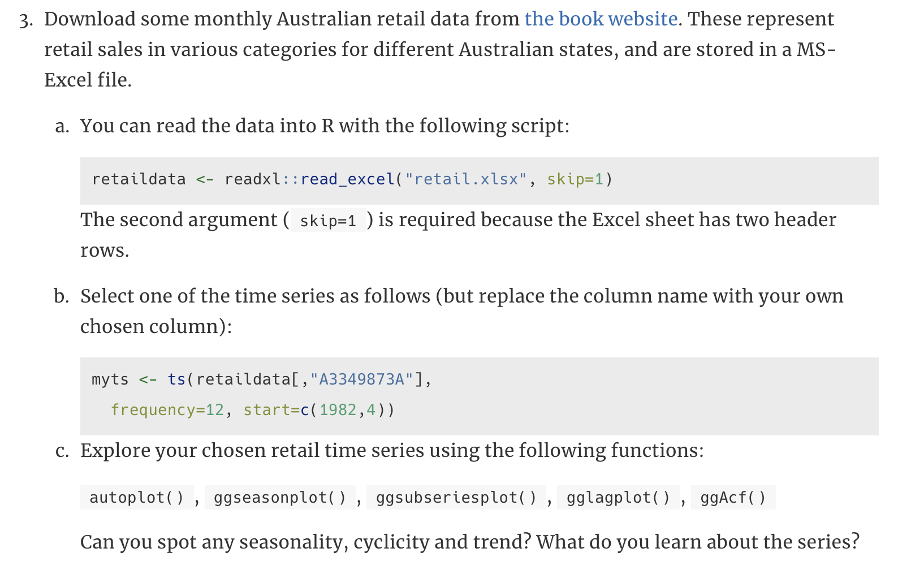Click the list marker "b."
Image resolution: width=924 pixels, height=570 pixels.
click(62, 296)
